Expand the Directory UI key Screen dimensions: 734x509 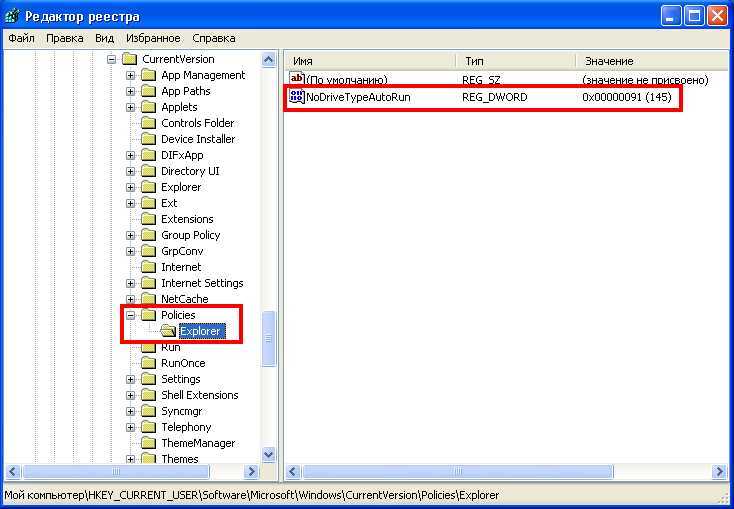[x=131, y=171]
